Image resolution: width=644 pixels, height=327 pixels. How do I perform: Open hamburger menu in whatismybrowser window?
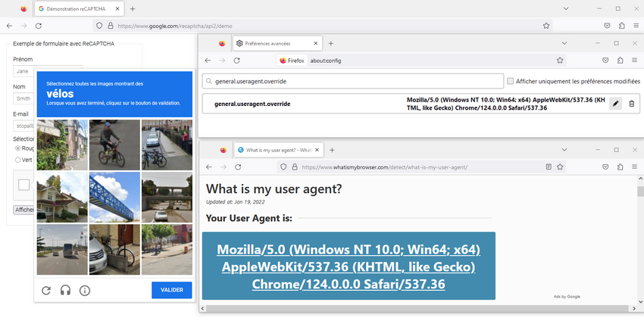[x=635, y=167]
